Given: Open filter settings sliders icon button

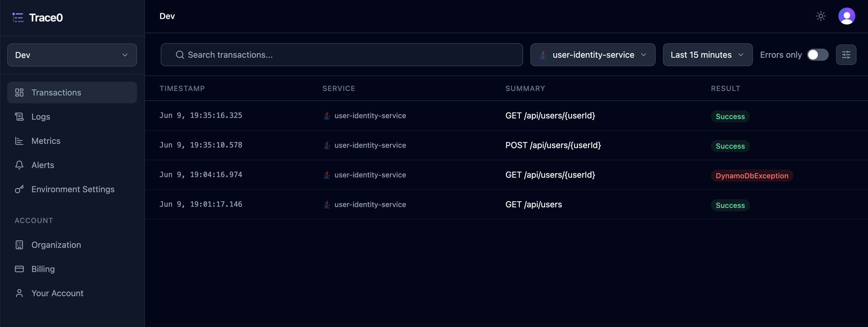Looking at the screenshot, I should click(x=846, y=55).
